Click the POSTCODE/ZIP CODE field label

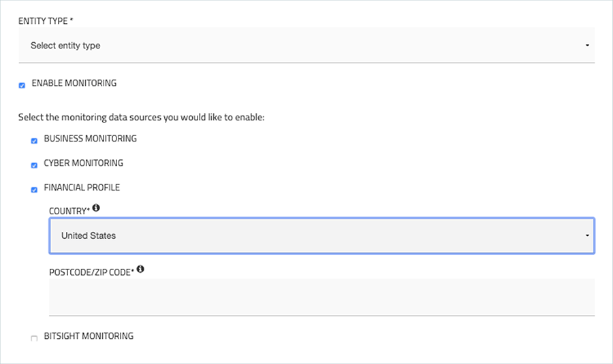pyautogui.click(x=91, y=272)
